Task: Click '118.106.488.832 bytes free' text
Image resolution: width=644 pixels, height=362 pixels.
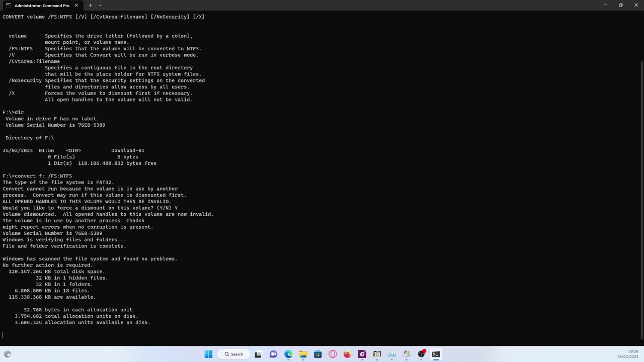Action: tap(117, 163)
